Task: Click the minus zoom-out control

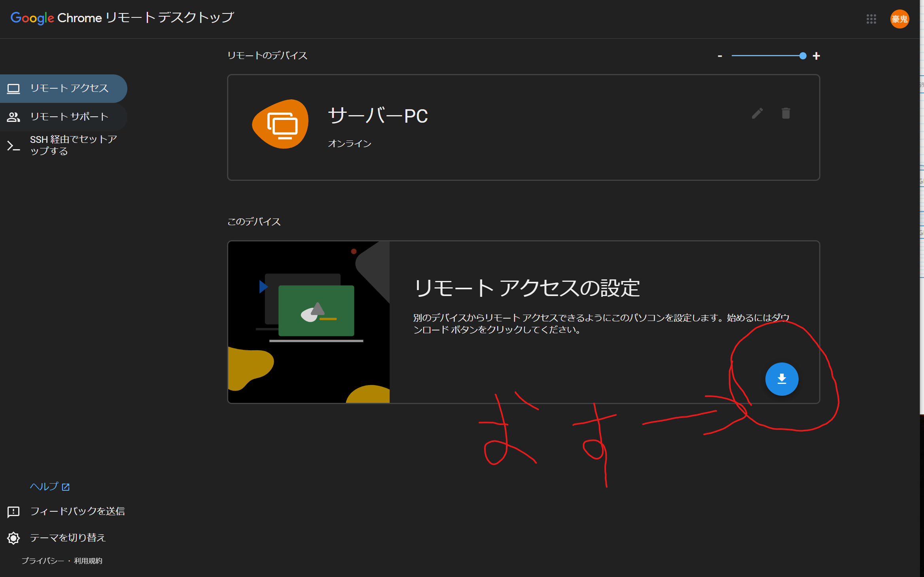Action: coord(720,56)
